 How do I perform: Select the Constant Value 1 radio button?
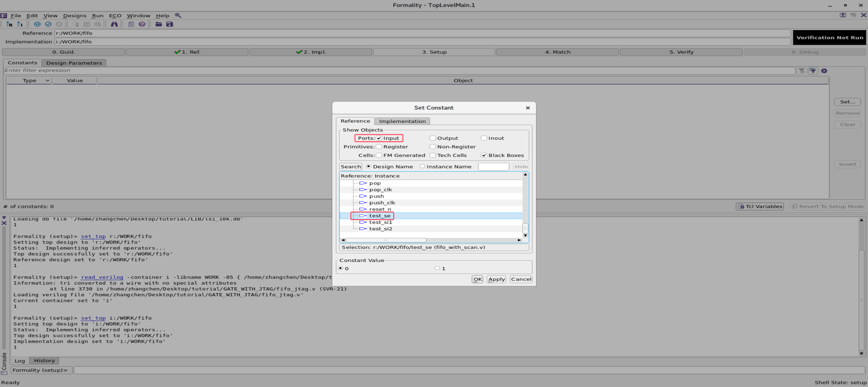pyautogui.click(x=437, y=268)
